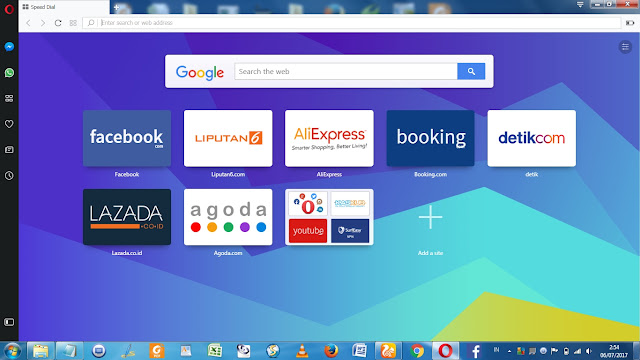Click the taskbar clock and date

pyautogui.click(x=614, y=351)
